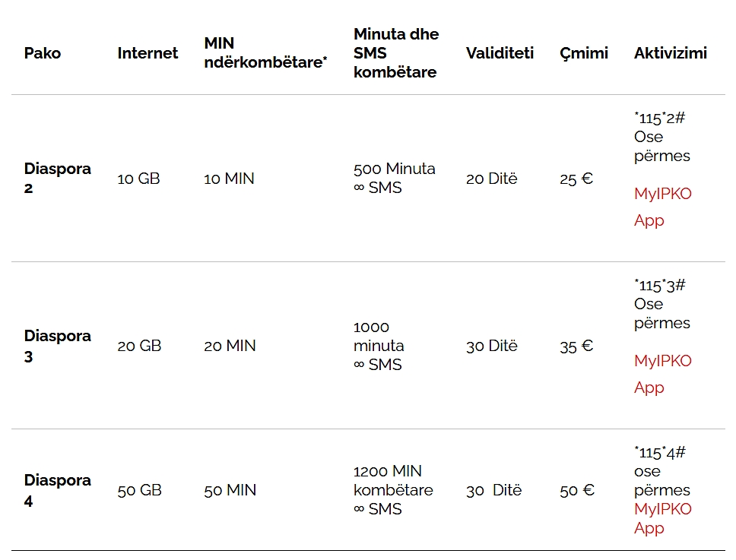The height and width of the screenshot is (560, 736).
Task: Click the *115*3# activation code
Action: 660,285
